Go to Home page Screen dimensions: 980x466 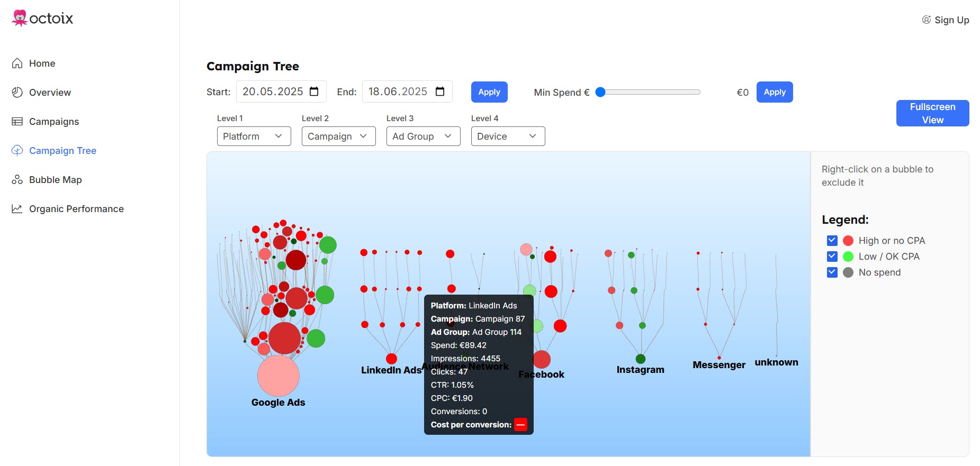[x=42, y=63]
